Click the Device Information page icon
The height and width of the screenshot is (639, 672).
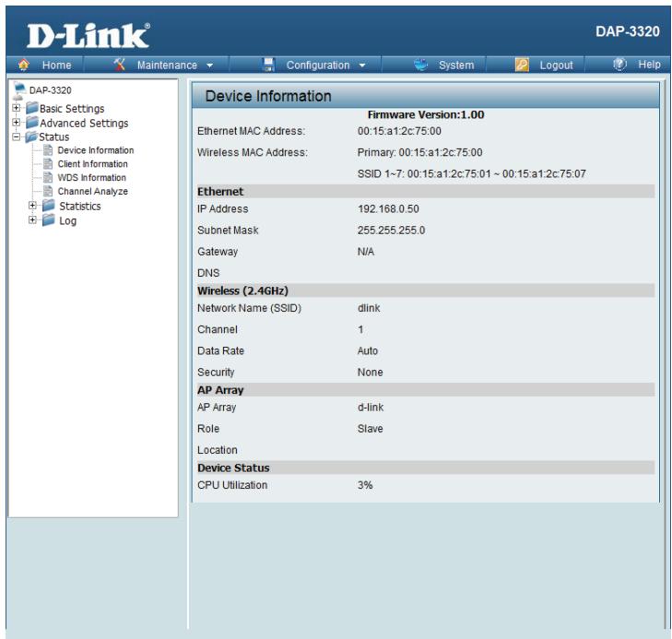point(48,150)
